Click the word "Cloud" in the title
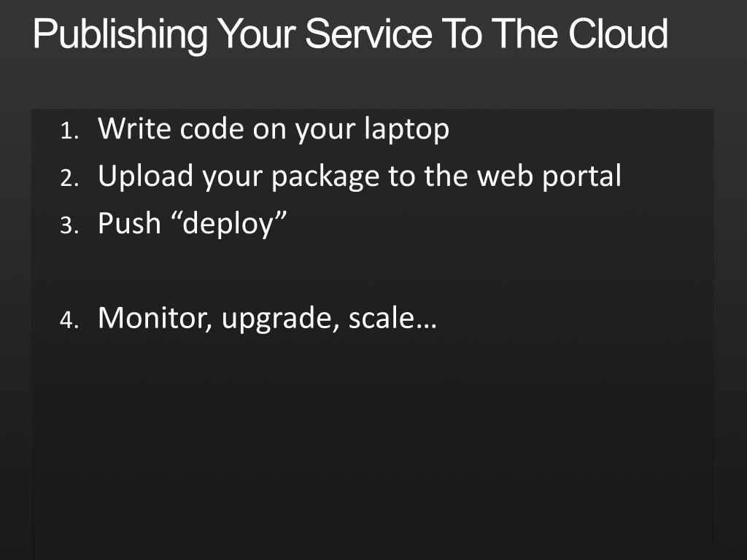Screen dimensions: 747x560 click(x=619, y=34)
